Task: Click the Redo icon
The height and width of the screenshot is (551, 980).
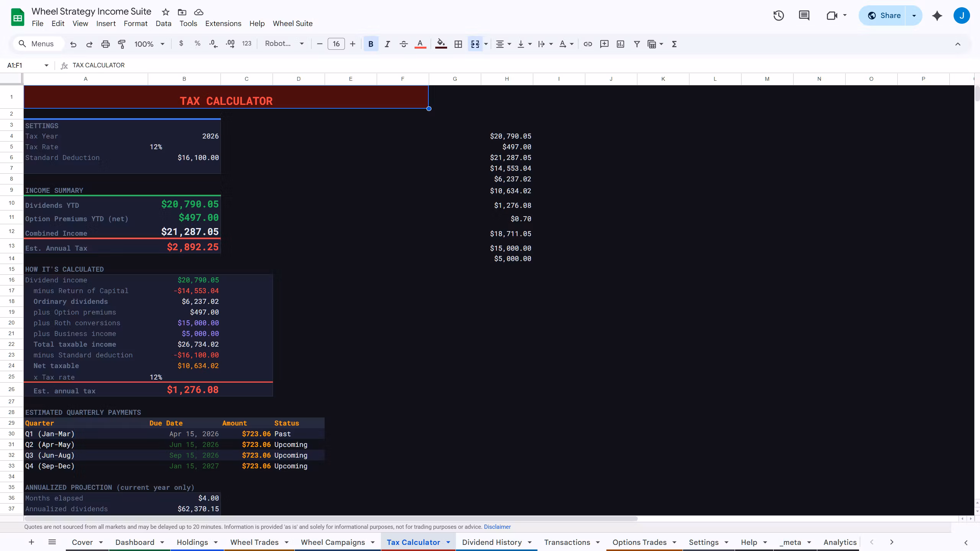Action: click(89, 44)
